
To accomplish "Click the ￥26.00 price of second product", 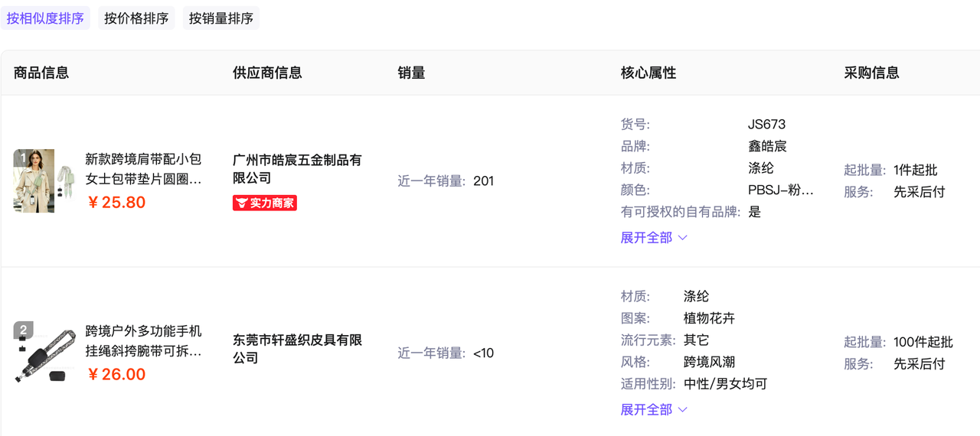I will click(x=116, y=375).
